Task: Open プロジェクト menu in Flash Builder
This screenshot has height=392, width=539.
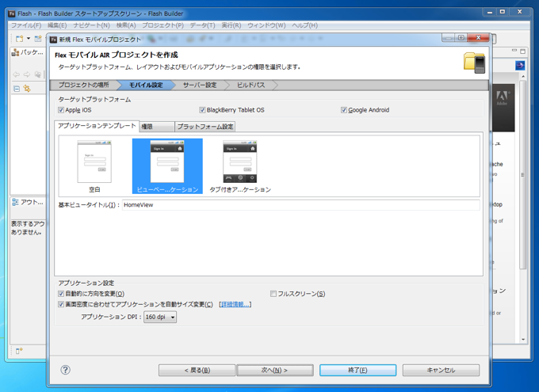Action: 163,25
